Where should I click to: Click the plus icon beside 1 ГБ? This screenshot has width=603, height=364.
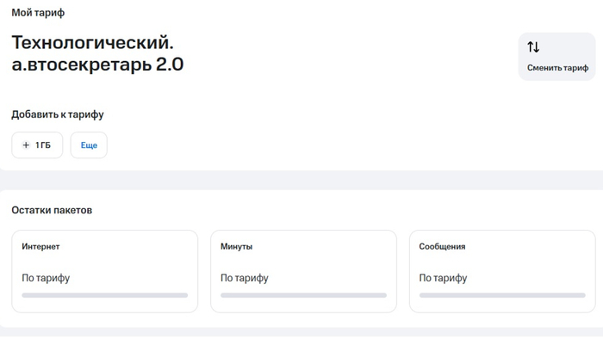click(x=26, y=145)
